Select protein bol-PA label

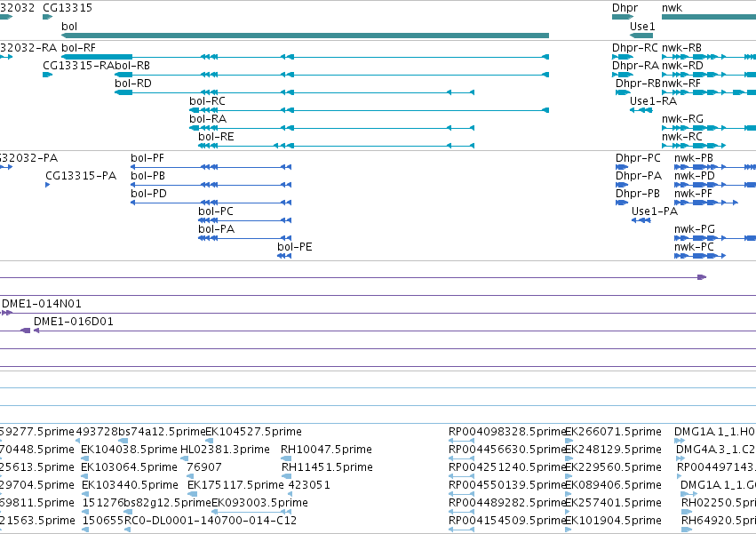coord(217,229)
